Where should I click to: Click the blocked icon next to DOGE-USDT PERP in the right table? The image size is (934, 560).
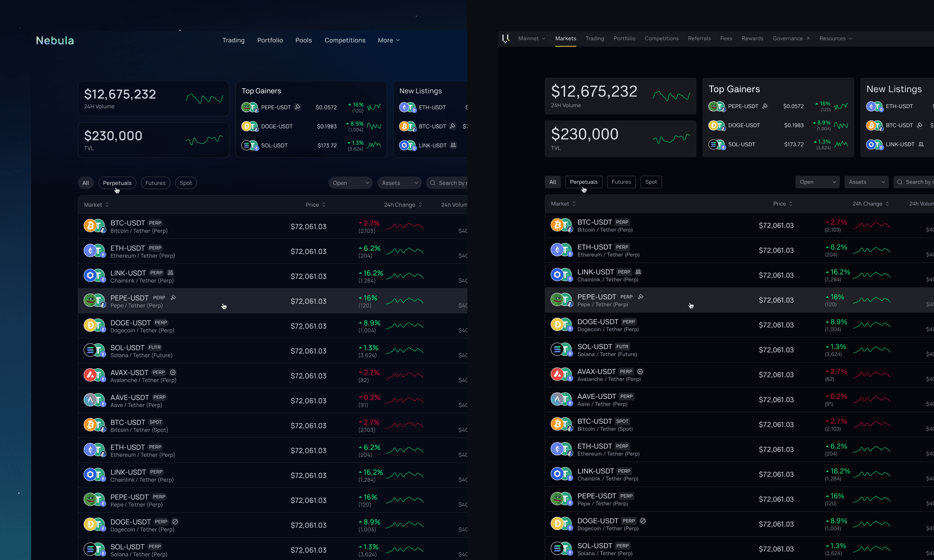(x=643, y=521)
